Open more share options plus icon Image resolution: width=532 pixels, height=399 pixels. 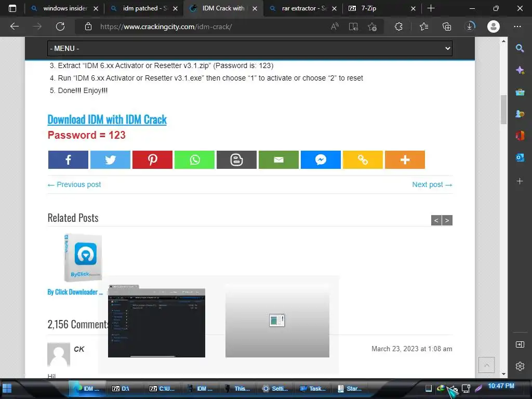click(x=405, y=160)
